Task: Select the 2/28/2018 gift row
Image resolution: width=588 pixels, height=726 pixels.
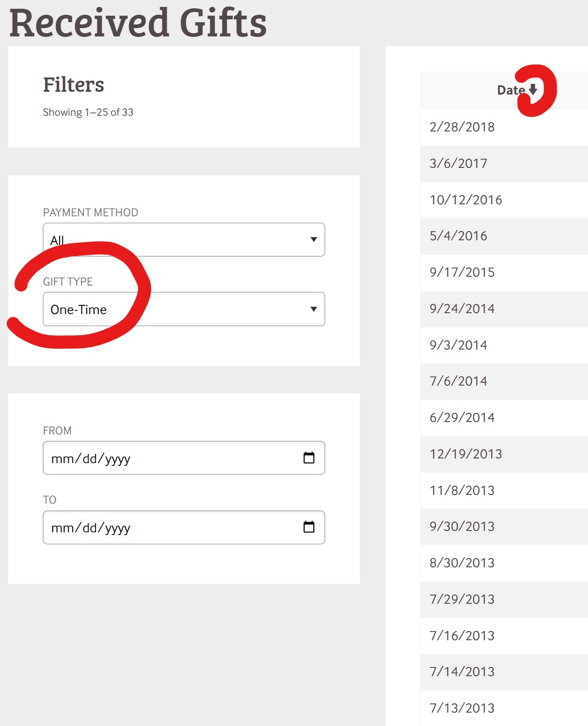Action: (x=462, y=127)
